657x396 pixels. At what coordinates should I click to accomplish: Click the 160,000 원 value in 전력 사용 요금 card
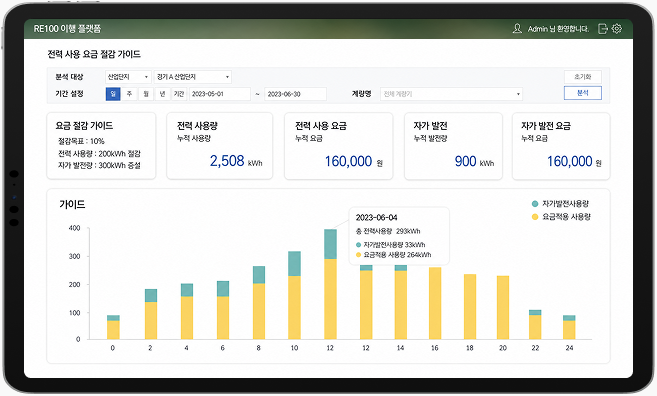point(354,161)
